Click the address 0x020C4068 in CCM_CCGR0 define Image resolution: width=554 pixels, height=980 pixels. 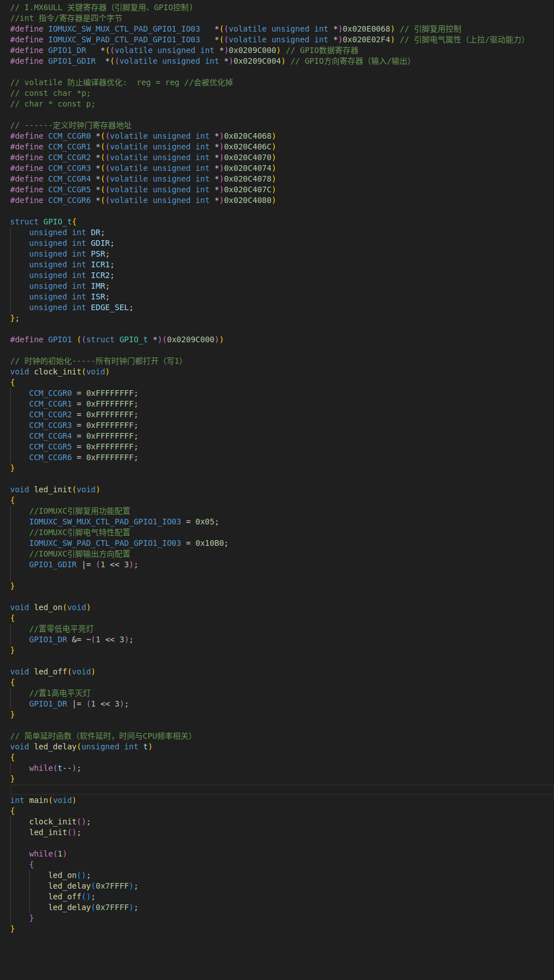pos(247,136)
